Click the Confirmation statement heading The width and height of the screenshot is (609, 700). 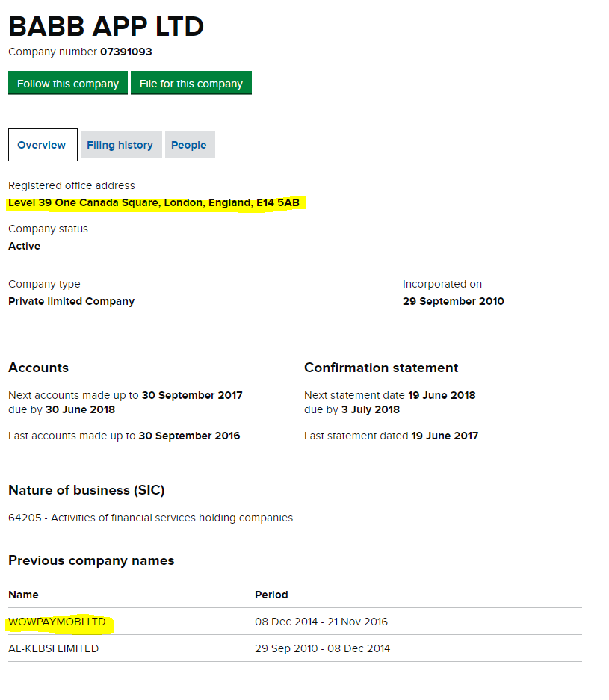[381, 368]
